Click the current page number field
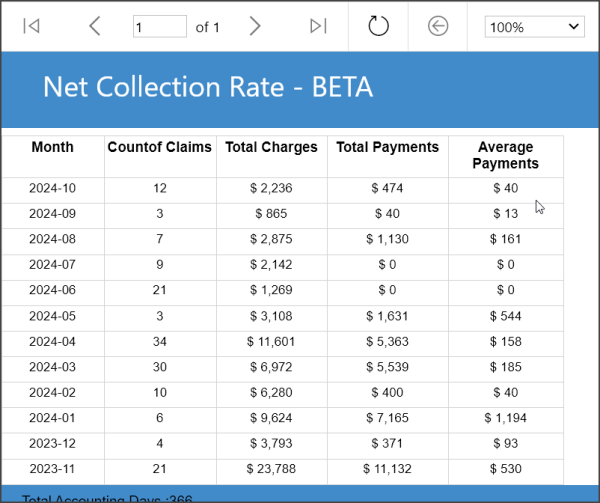Viewport: 600px width, 503px height. coord(159,27)
